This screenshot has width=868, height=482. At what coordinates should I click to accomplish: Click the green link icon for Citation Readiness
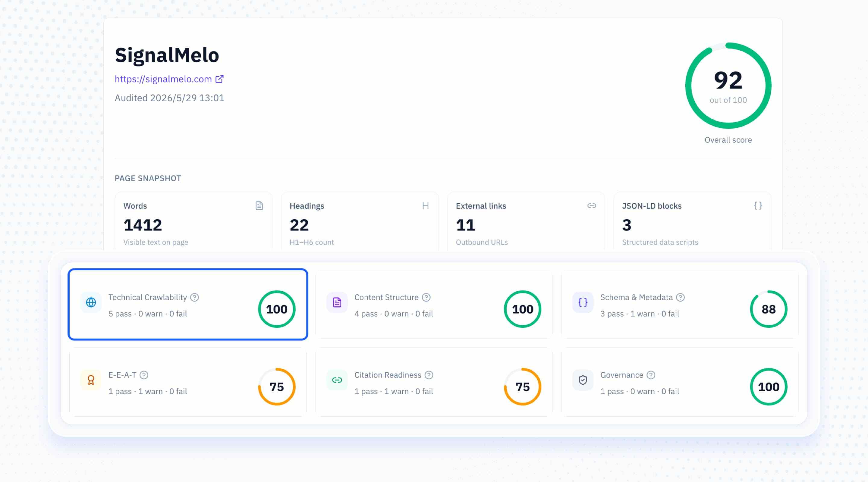337,380
